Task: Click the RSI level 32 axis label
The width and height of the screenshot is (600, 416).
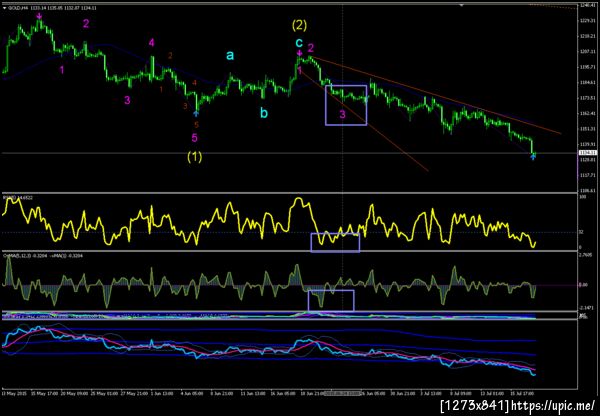Action: tap(580, 232)
